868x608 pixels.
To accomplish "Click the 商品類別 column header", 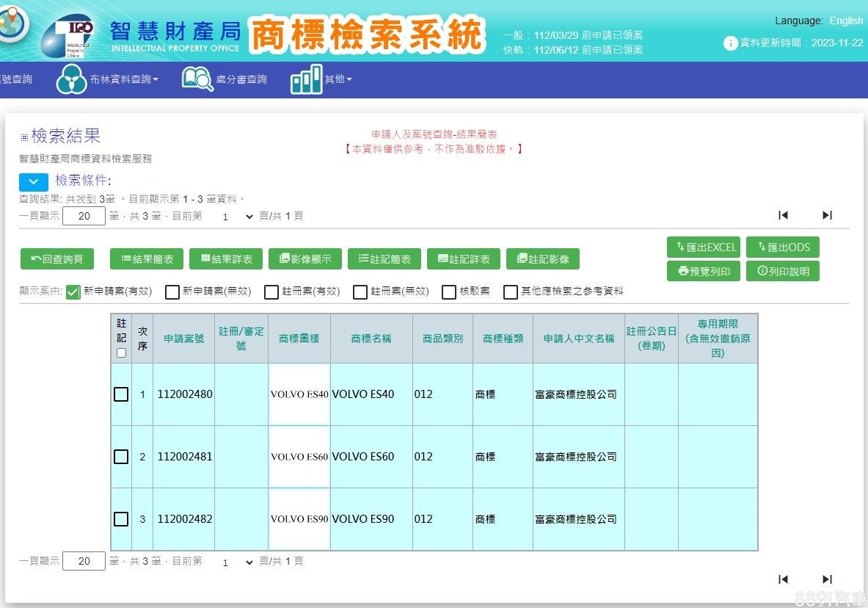I will (443, 339).
